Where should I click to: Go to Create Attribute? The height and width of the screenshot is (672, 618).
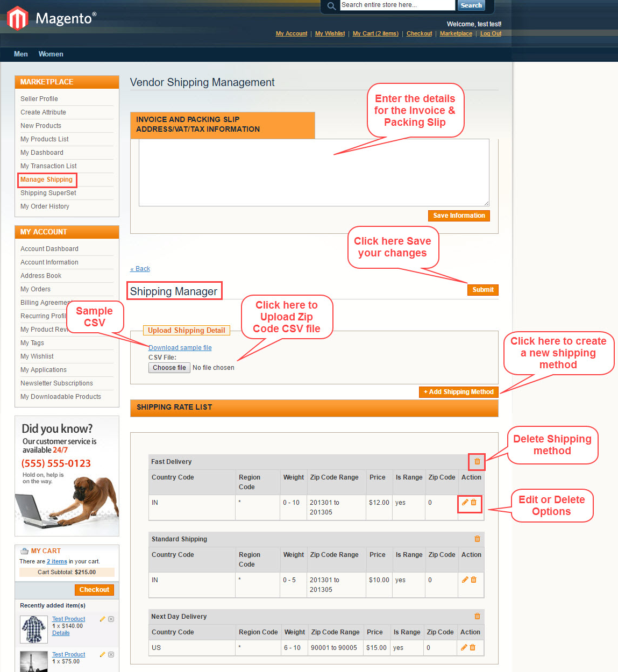coord(43,112)
